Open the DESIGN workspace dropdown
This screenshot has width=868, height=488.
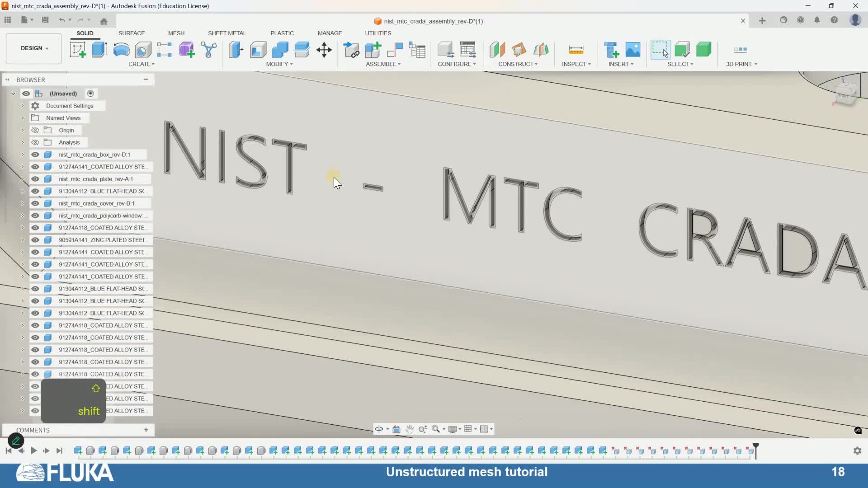click(34, 48)
